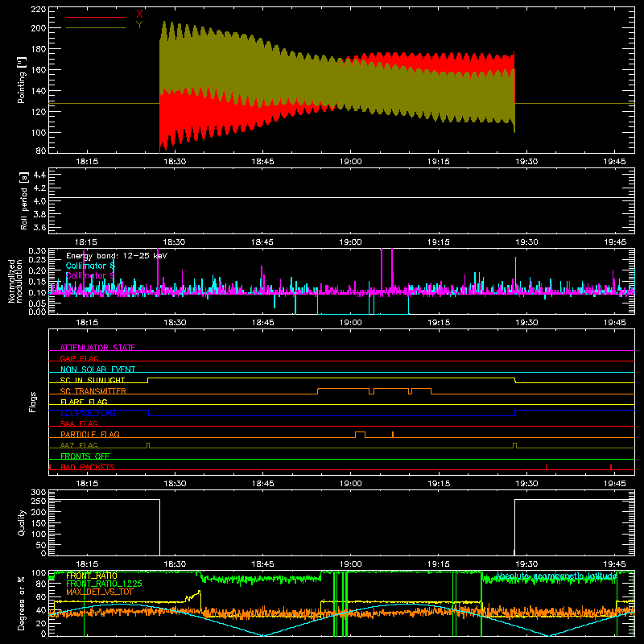The height and width of the screenshot is (644, 644).
Task: Click the 19:00 label under Pointing plot
Action: coord(351,162)
